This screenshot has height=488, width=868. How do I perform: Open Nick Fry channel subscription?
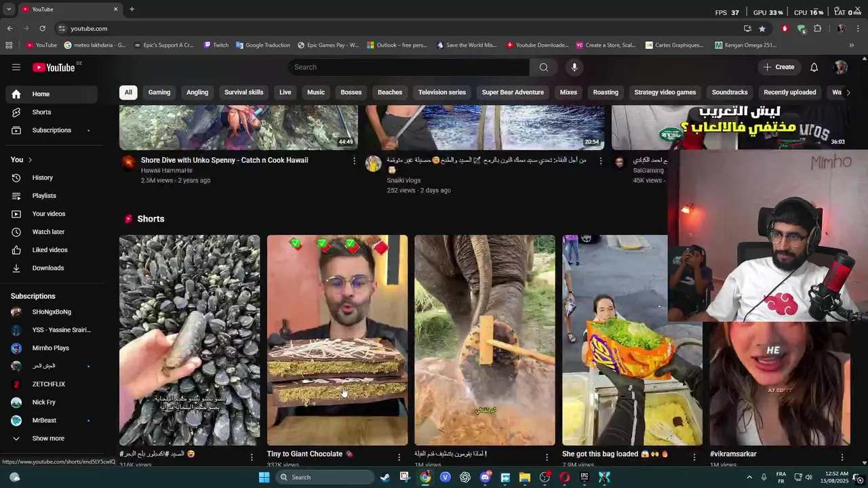pyautogui.click(x=52, y=402)
